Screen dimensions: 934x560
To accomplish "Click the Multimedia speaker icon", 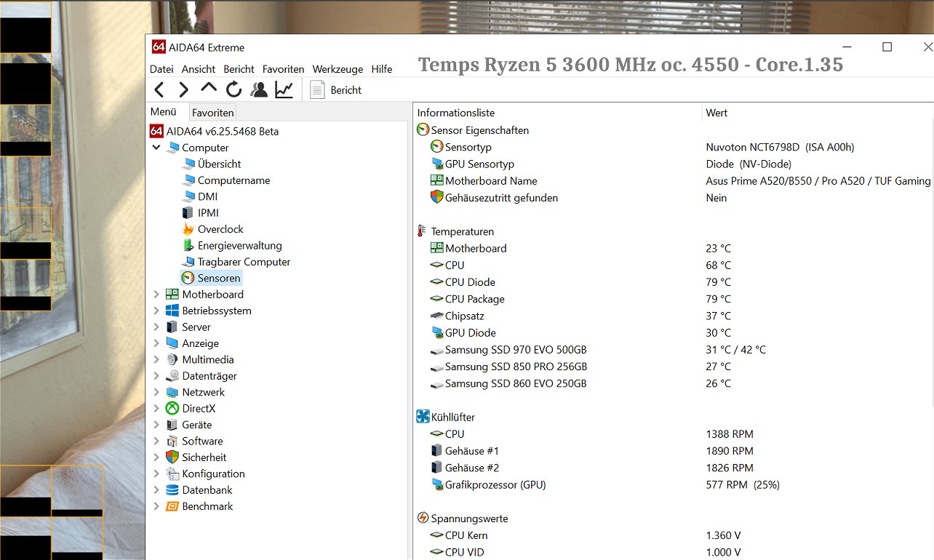I will (172, 359).
